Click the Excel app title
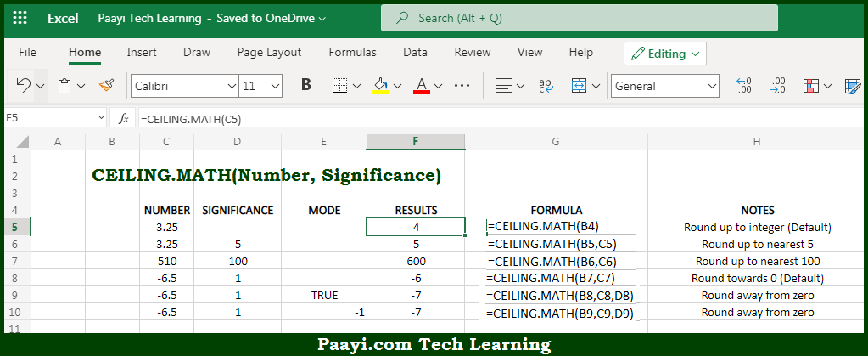This screenshot has height=356, width=868. coord(63,19)
